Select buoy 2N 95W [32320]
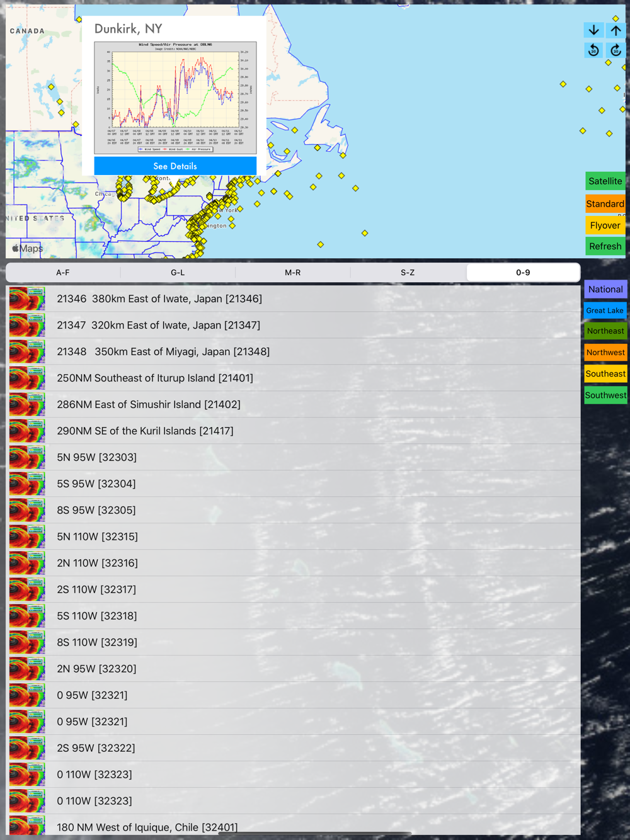This screenshot has width=630, height=840. click(x=294, y=669)
